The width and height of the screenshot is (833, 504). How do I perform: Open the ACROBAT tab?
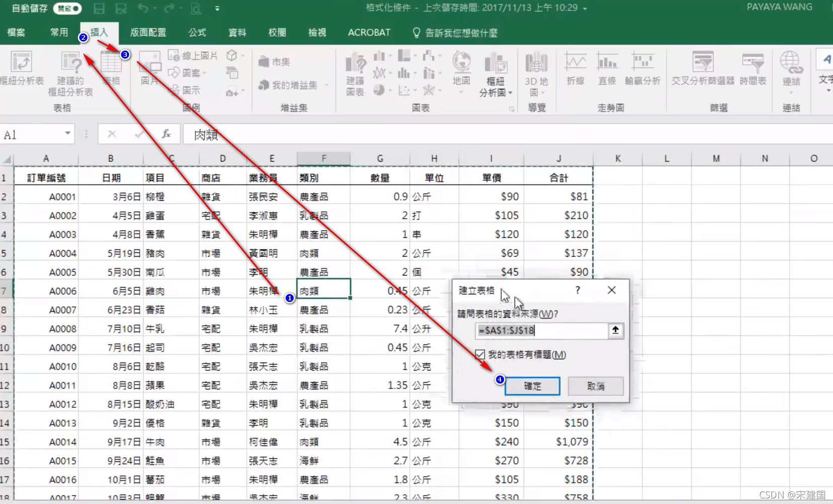tap(369, 33)
